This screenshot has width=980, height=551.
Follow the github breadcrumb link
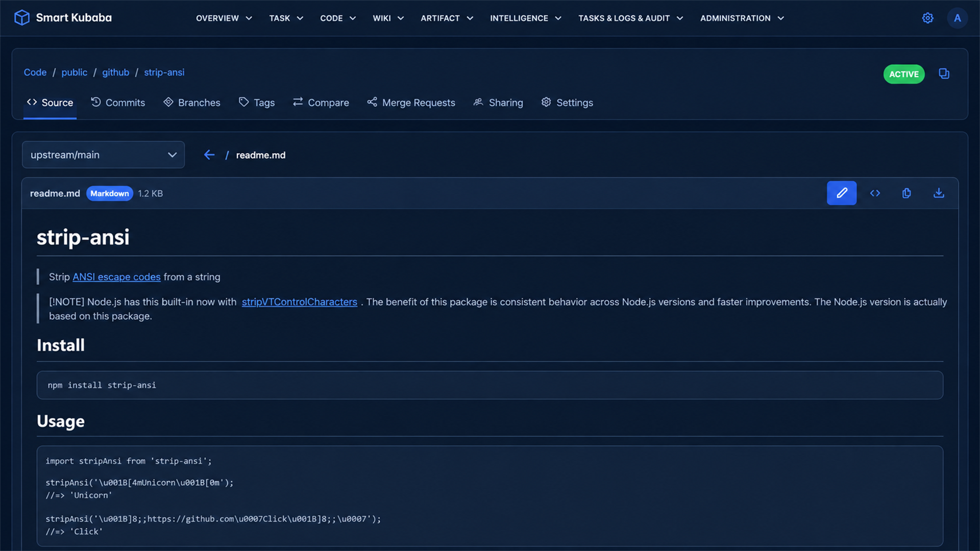[116, 72]
